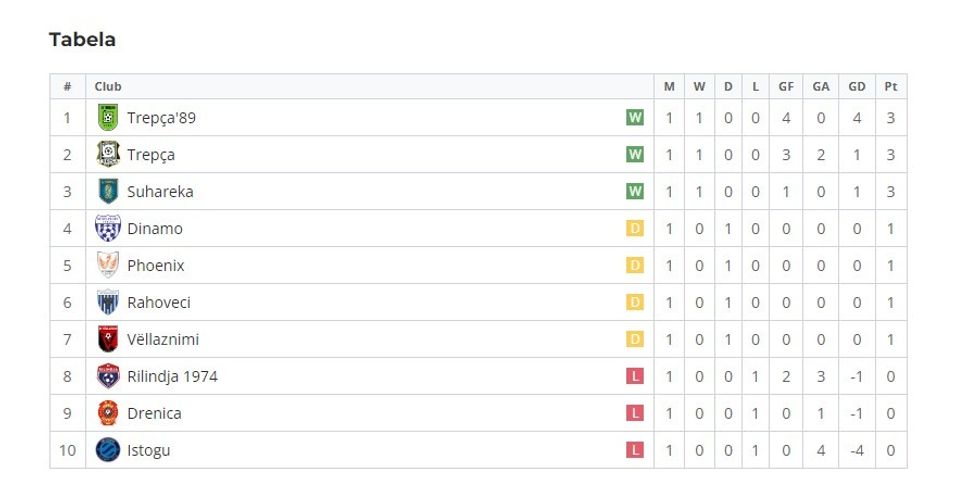Click the Phoenix team crest
Image resolution: width=980 pixels, height=497 pixels.
107,266
